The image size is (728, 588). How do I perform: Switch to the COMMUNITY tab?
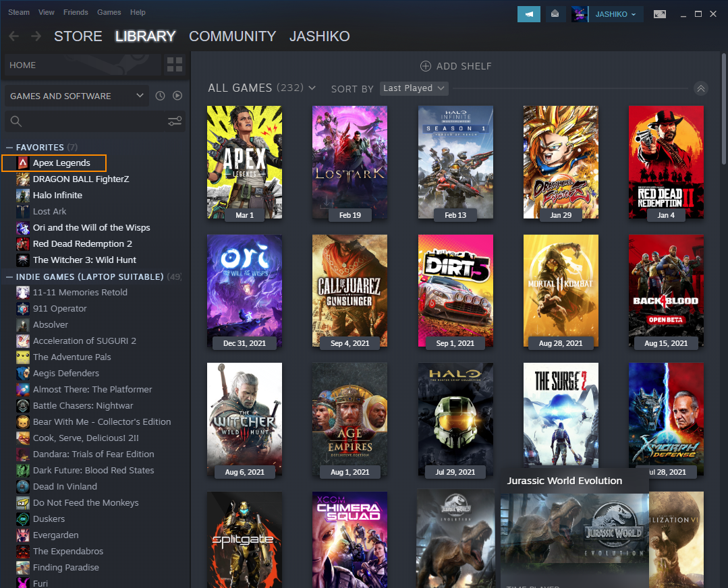coord(233,36)
